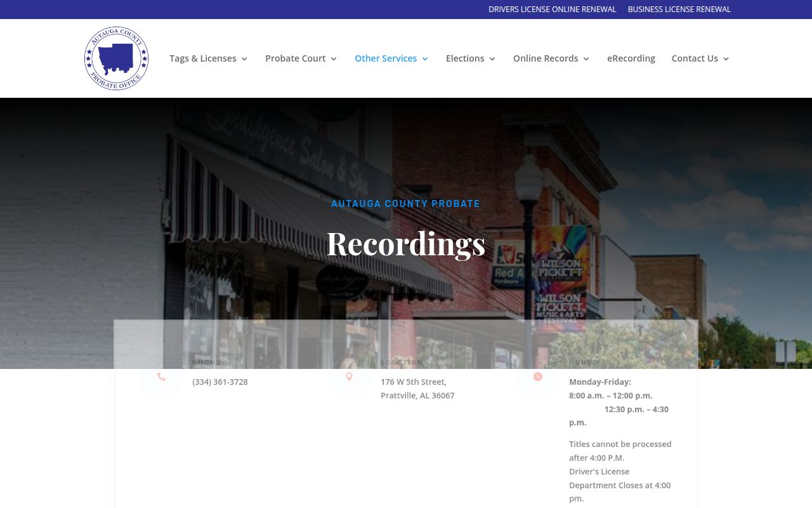Open Drivers License Online Renewal link

[x=552, y=10]
